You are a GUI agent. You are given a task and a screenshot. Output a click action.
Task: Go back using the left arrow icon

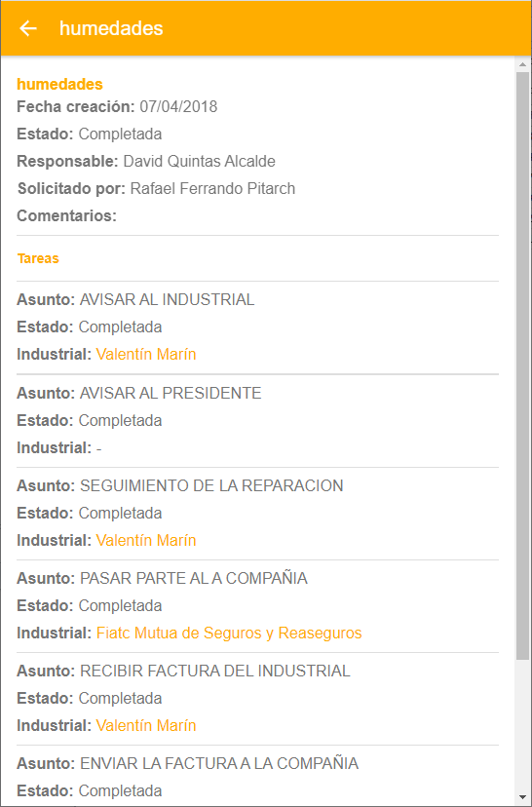point(28,28)
